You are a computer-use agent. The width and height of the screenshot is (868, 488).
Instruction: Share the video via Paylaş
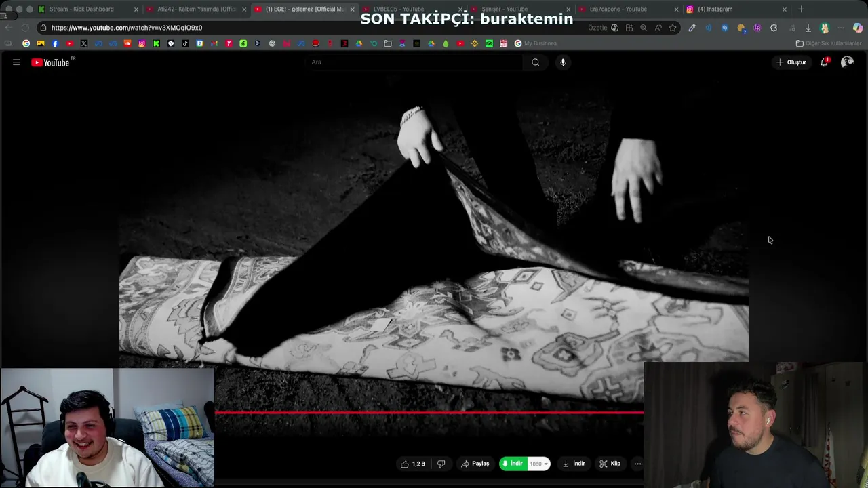point(475,464)
